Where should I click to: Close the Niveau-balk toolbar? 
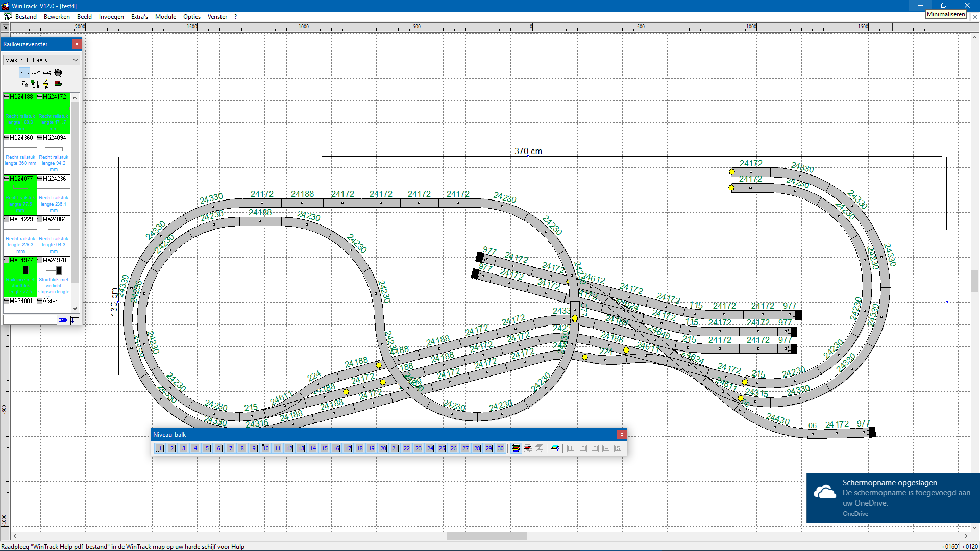pos(622,435)
